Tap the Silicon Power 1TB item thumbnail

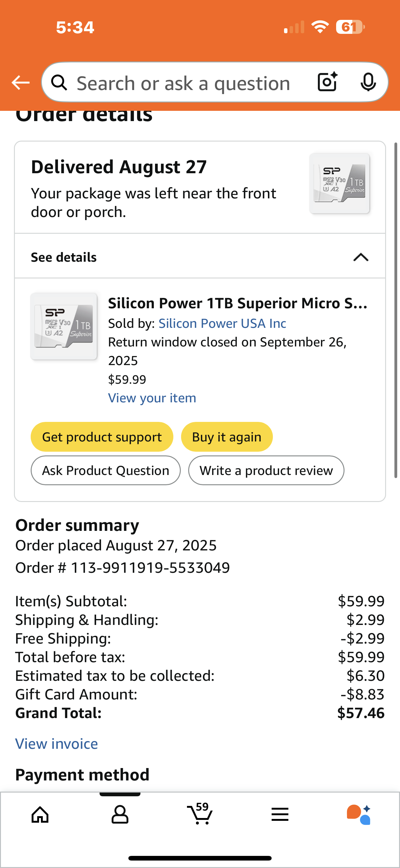64,326
